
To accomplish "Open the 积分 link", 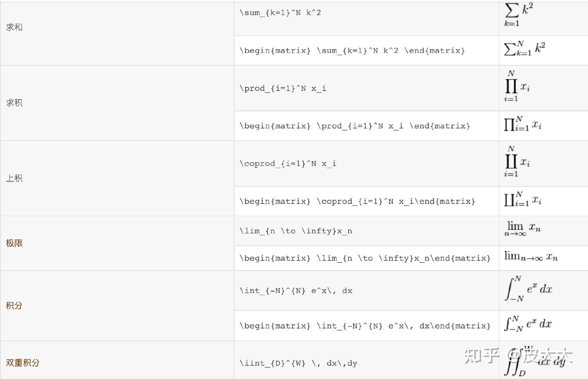I will [x=14, y=305].
